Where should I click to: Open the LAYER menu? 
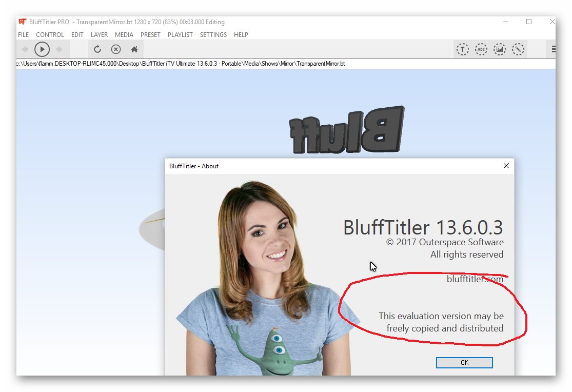99,35
